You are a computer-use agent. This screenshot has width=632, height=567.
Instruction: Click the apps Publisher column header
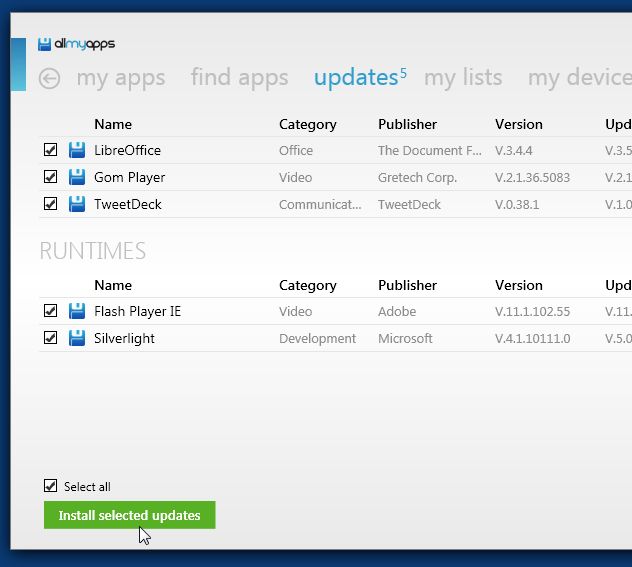coord(407,125)
